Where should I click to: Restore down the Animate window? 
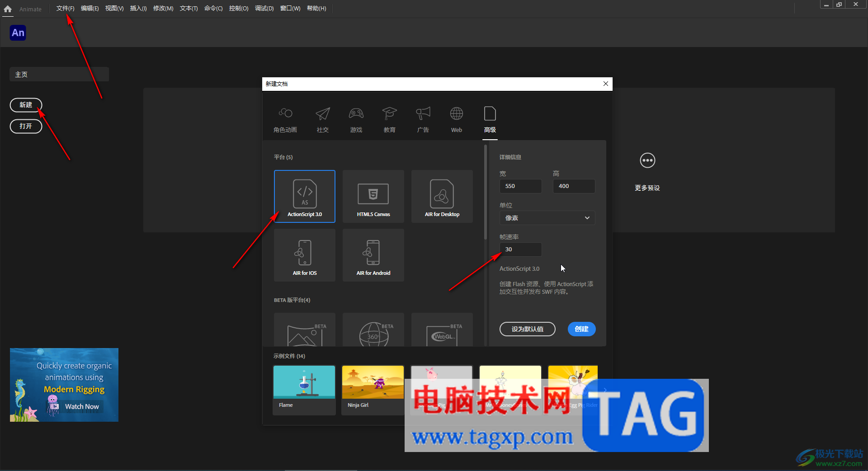[x=839, y=5]
